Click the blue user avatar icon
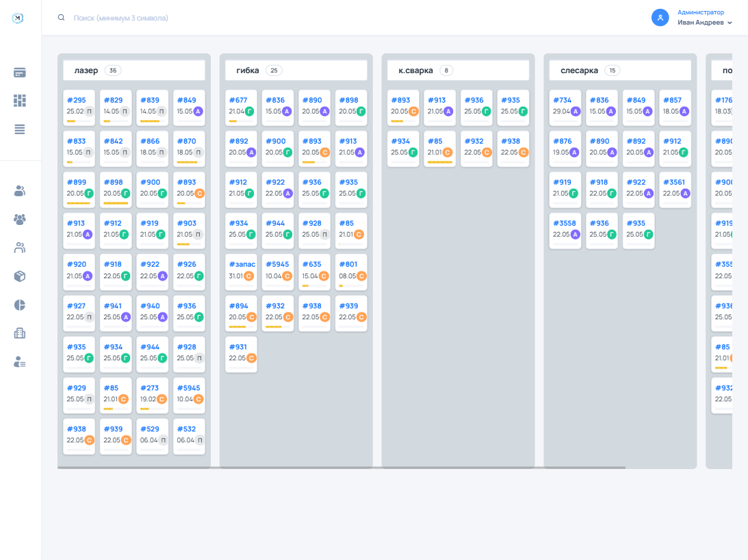Screen dimensions: 748x560 point(660,18)
